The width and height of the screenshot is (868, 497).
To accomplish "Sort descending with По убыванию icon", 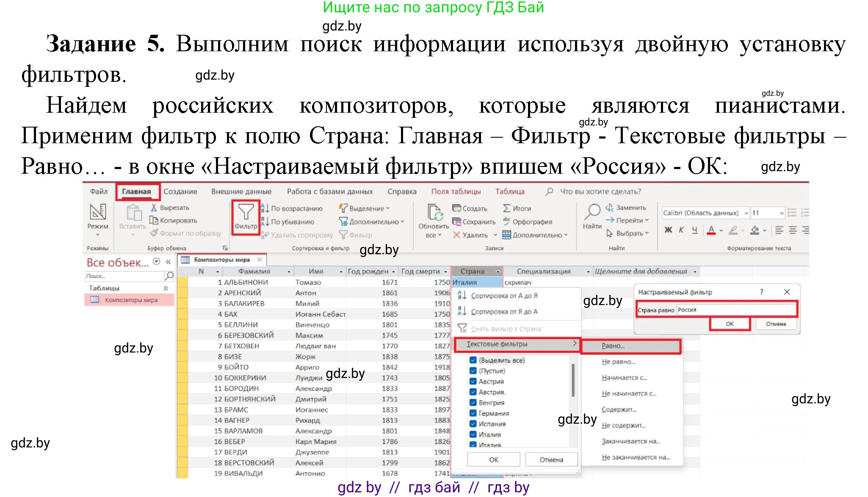I will tap(265, 222).
